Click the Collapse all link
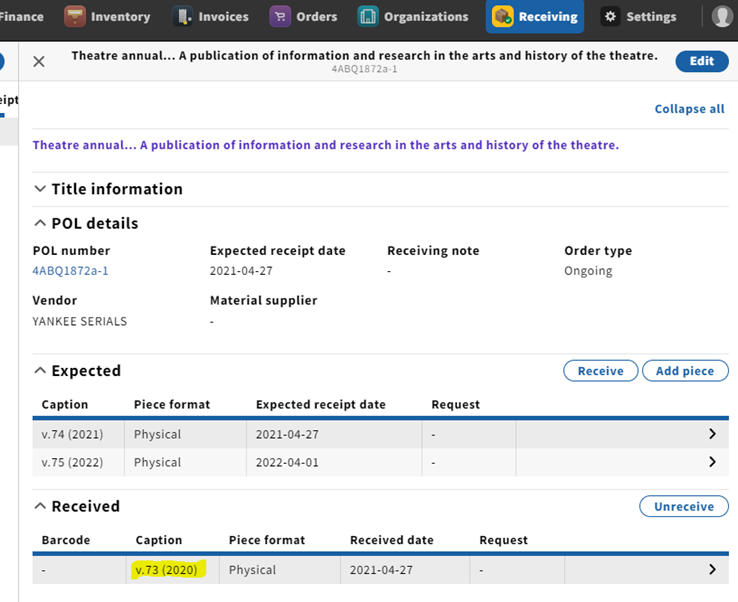The height and width of the screenshot is (602, 738). point(690,109)
